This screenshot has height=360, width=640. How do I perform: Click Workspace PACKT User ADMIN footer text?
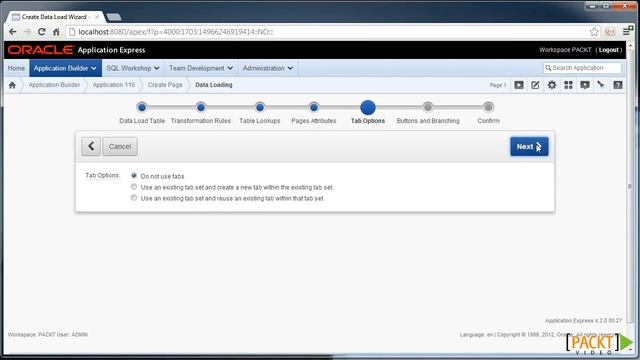coord(48,335)
